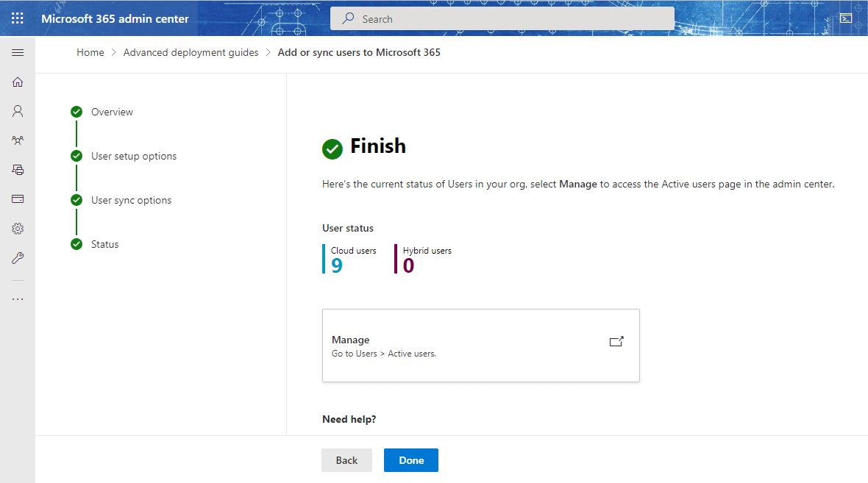The height and width of the screenshot is (483, 868).
Task: Go to Advanced deployment guides breadcrumb
Action: (x=191, y=52)
